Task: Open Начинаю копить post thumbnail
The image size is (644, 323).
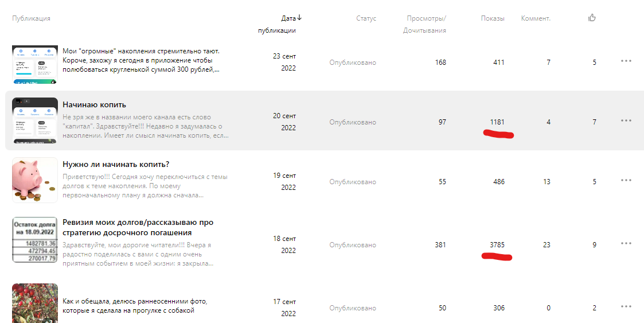Action: coord(35,120)
